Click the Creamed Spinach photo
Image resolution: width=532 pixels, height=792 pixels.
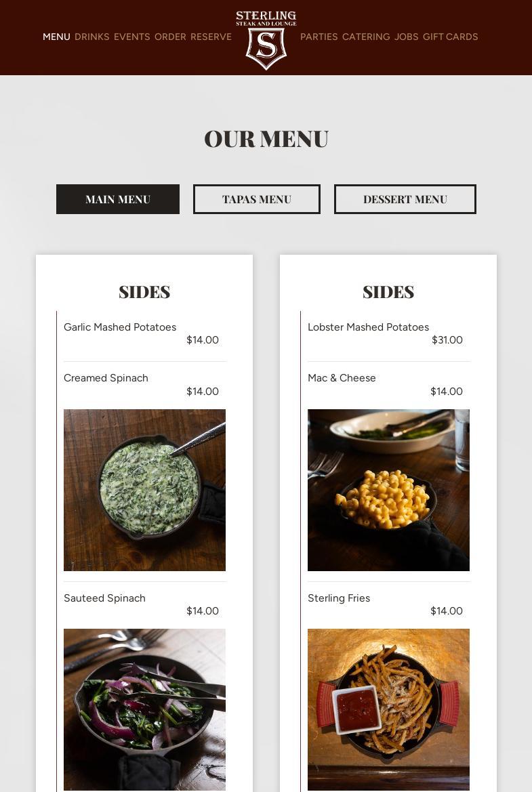click(144, 490)
